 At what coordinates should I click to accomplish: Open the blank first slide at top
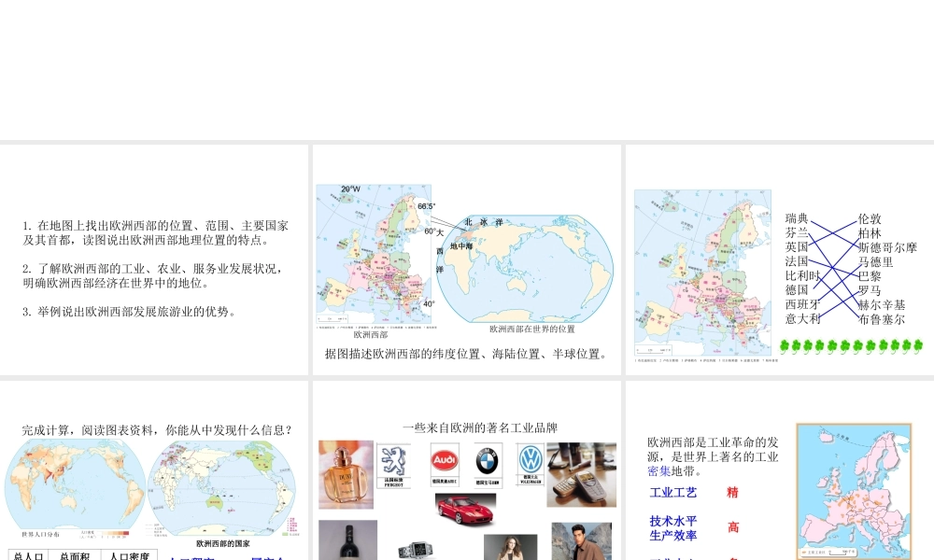coord(467,70)
